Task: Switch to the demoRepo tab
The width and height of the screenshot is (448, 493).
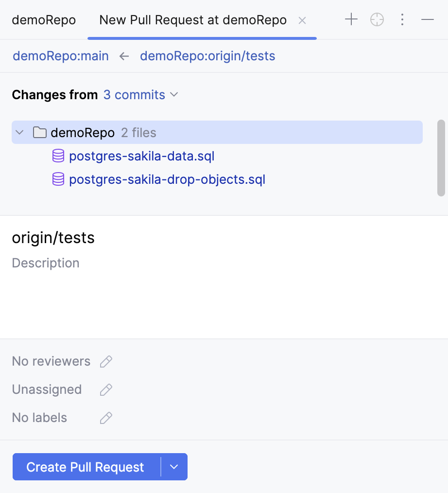Action: 44,19
